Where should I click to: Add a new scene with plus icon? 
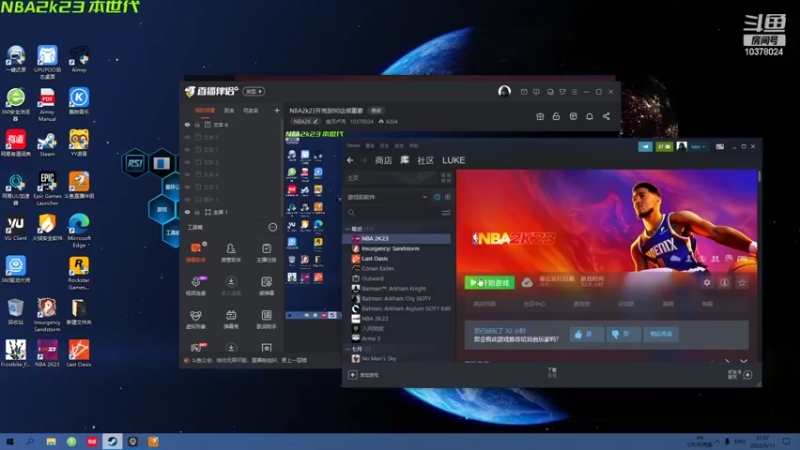pos(277,111)
